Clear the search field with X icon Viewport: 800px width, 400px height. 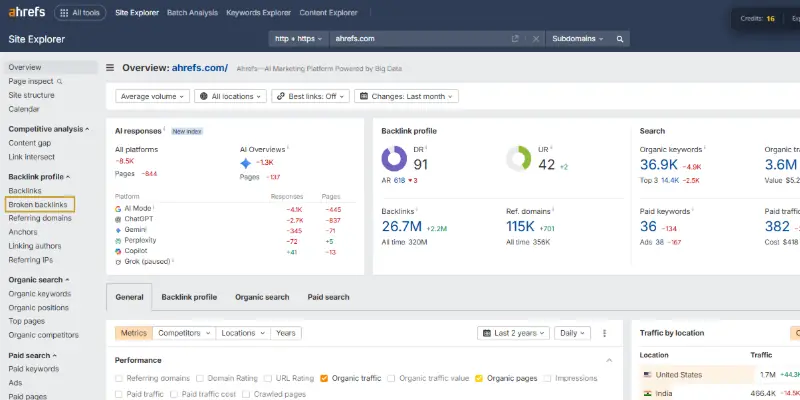click(536, 39)
